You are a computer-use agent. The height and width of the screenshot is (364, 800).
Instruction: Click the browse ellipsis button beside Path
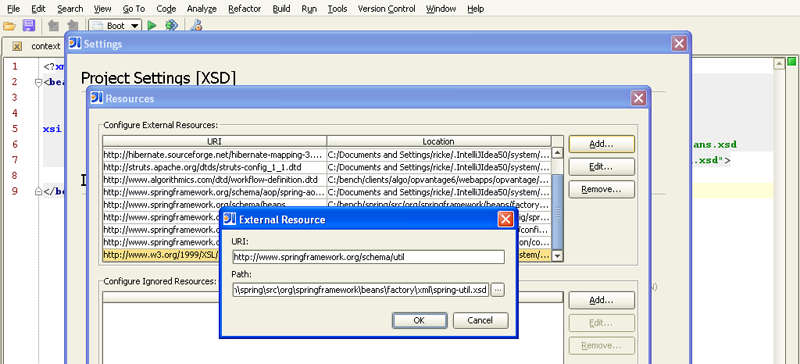(x=497, y=290)
